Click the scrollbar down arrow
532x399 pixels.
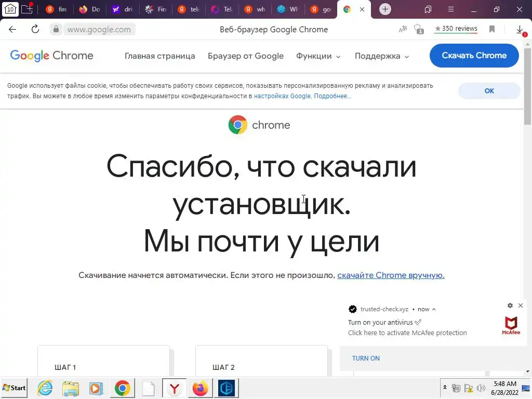click(x=528, y=371)
